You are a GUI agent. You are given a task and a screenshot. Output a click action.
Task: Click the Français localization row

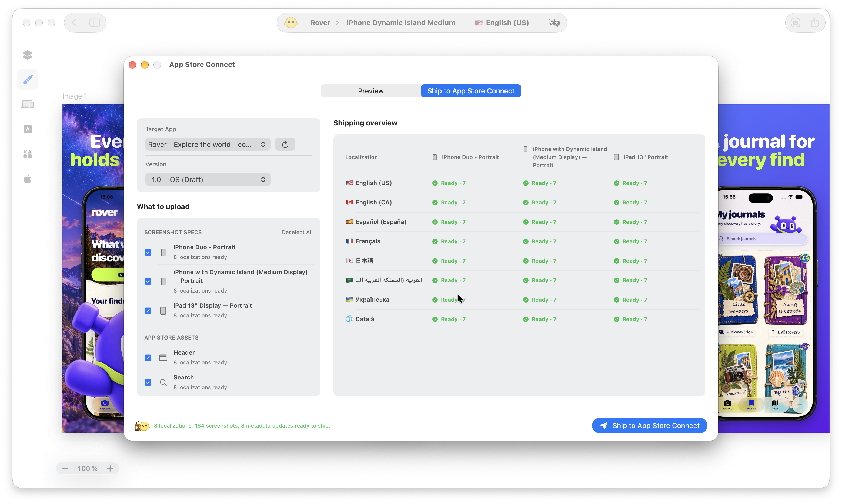522,241
